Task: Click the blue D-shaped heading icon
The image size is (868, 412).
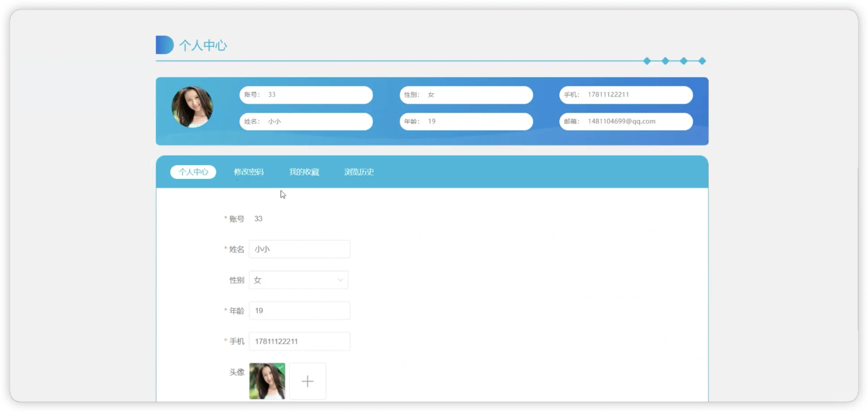Action: 164,45
